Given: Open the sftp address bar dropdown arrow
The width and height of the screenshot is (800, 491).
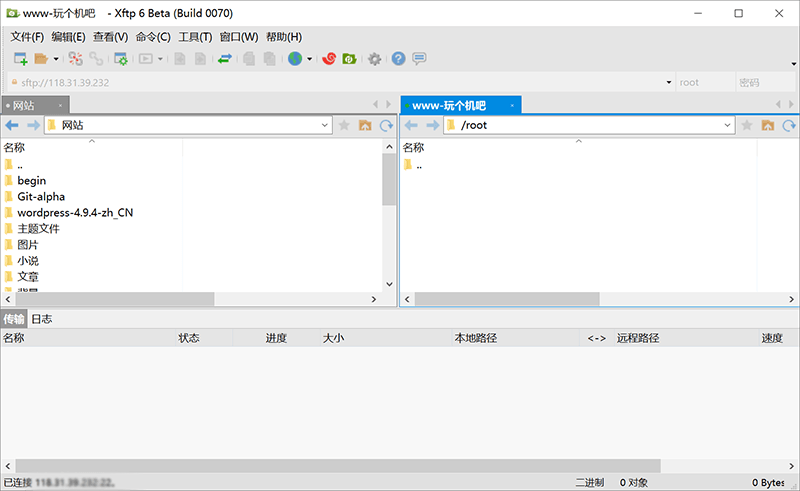Looking at the screenshot, I should pos(668,82).
